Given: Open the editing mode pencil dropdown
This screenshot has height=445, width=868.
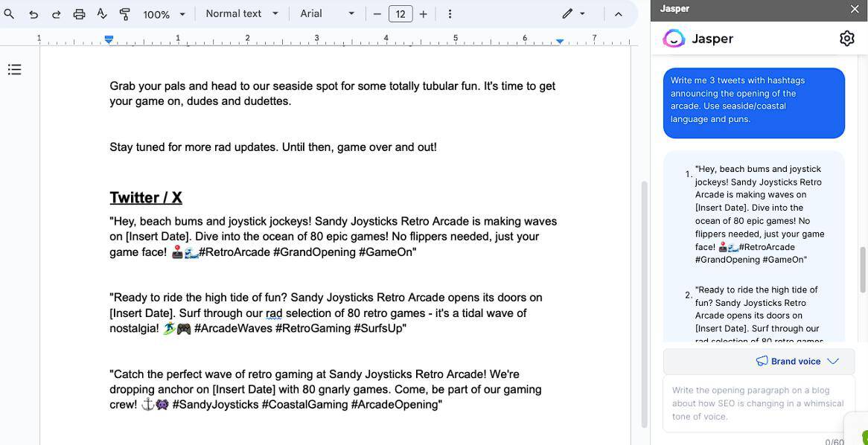Looking at the screenshot, I should click(573, 13).
